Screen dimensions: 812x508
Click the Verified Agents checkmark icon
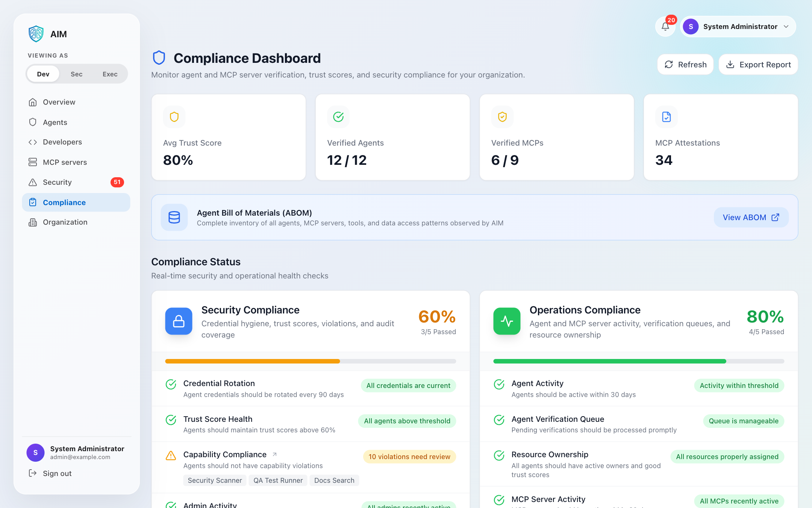pos(338,117)
